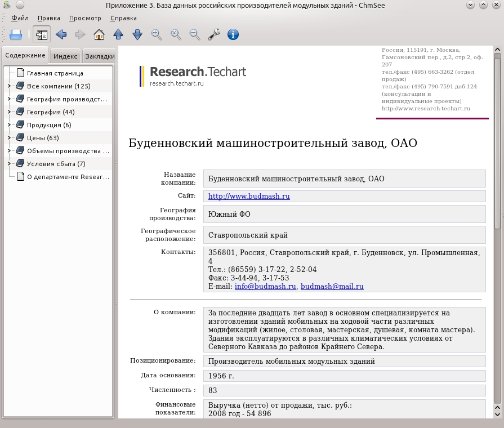Viewport: 504px width, 428px height.
Task: Expand the География производст… node
Action: click(x=9, y=99)
